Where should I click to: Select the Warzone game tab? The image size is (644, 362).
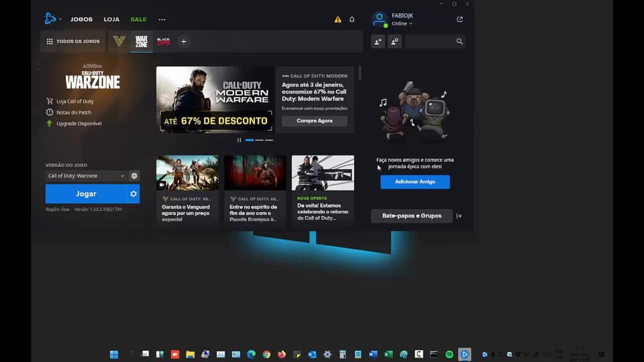coord(141,41)
